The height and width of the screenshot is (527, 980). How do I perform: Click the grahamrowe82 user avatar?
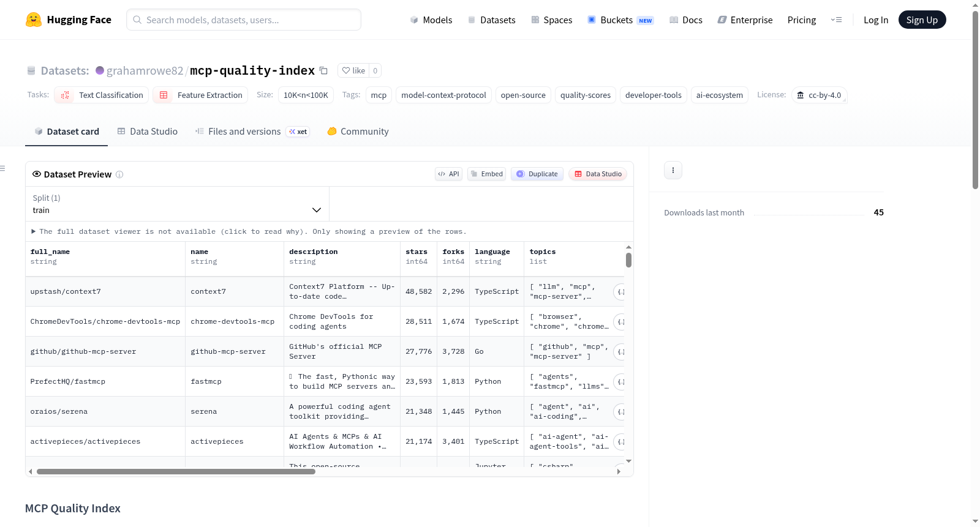tap(100, 70)
